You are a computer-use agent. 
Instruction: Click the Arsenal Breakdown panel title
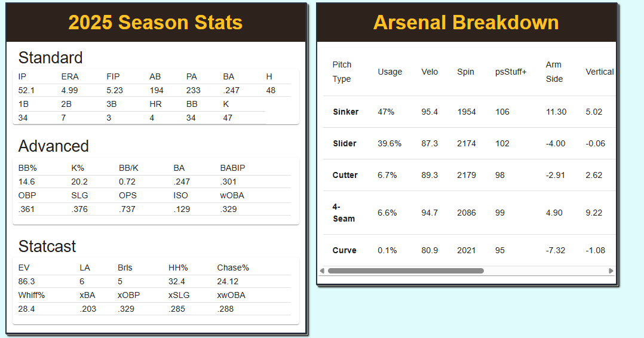click(x=466, y=23)
